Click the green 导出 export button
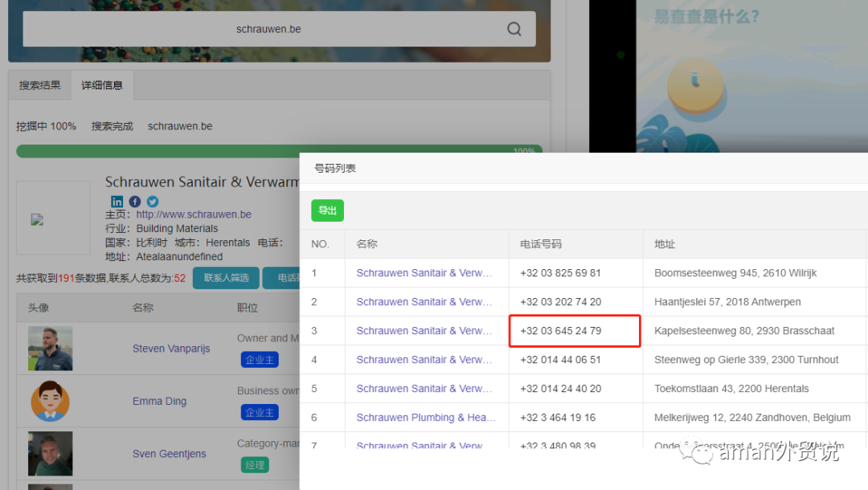 [327, 210]
